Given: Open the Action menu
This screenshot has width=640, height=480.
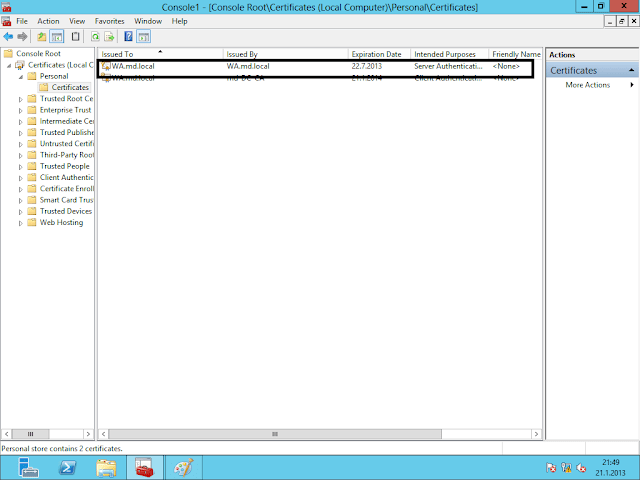Looking at the screenshot, I should pyautogui.click(x=48, y=21).
